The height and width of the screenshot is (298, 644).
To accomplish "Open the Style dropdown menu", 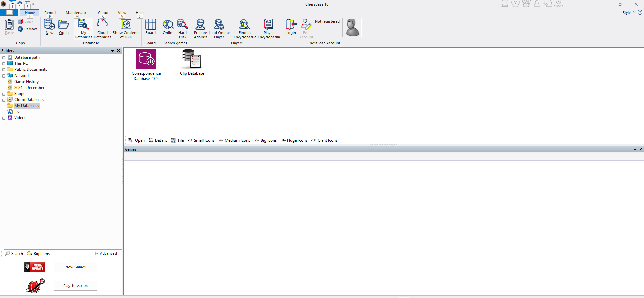I will [629, 13].
